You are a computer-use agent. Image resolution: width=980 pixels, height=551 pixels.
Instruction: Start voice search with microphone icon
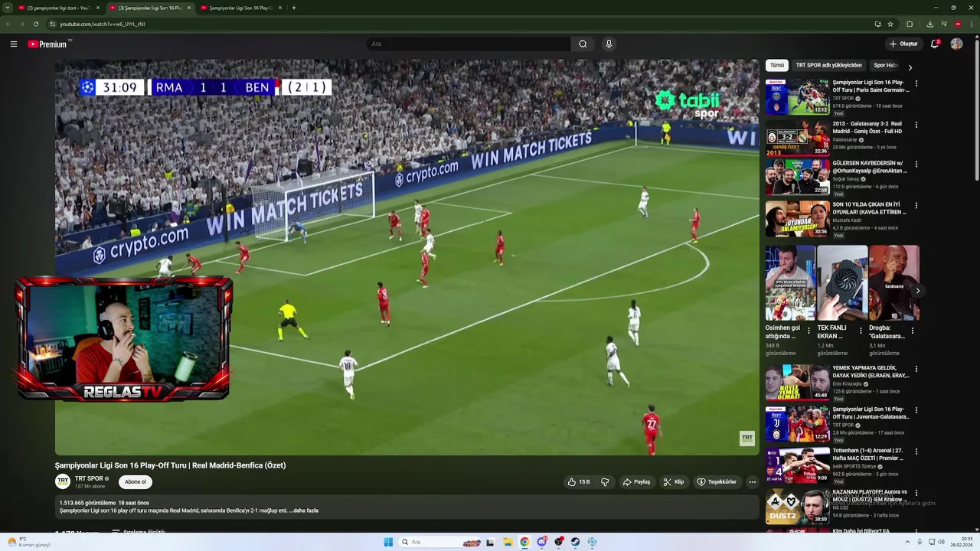pyautogui.click(x=609, y=44)
